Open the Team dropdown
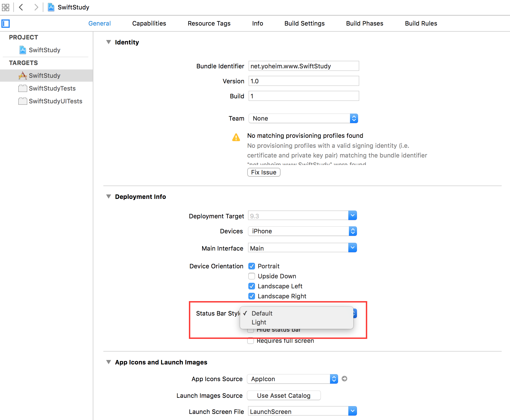Screen dimensions: 510x420 click(x=303, y=118)
